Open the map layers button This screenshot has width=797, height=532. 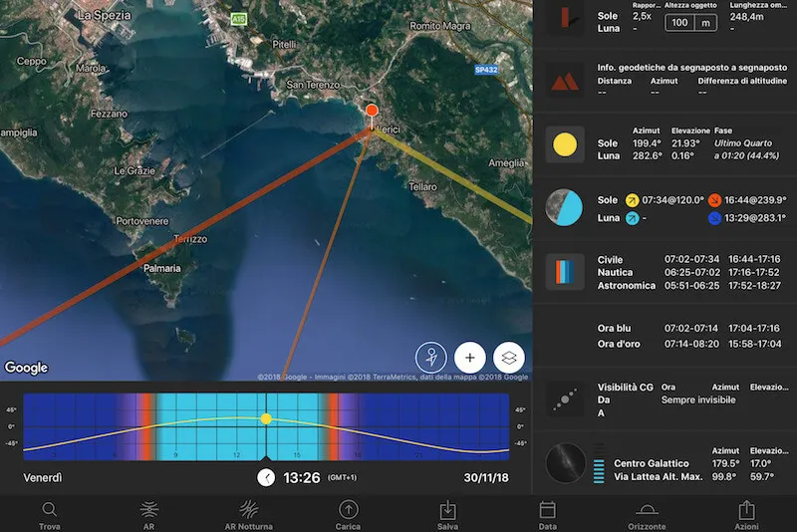(x=509, y=358)
